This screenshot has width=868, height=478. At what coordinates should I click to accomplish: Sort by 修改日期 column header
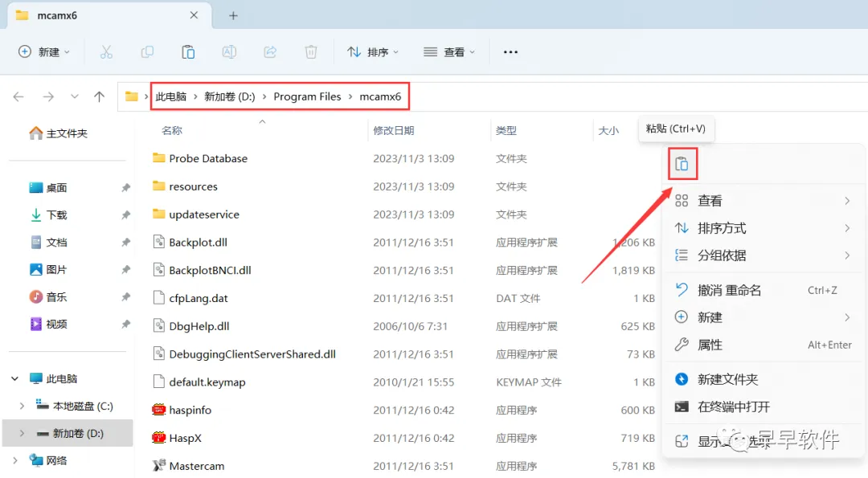(x=394, y=131)
